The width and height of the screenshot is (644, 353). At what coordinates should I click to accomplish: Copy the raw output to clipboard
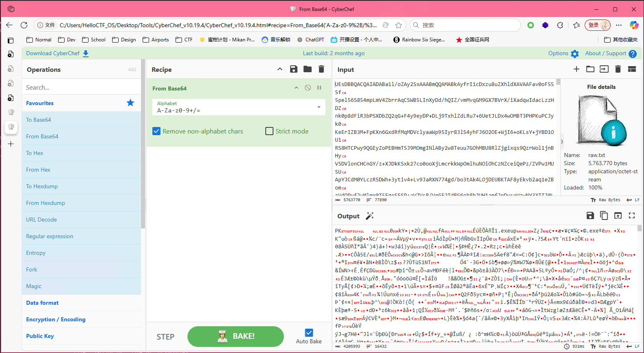[604, 215]
